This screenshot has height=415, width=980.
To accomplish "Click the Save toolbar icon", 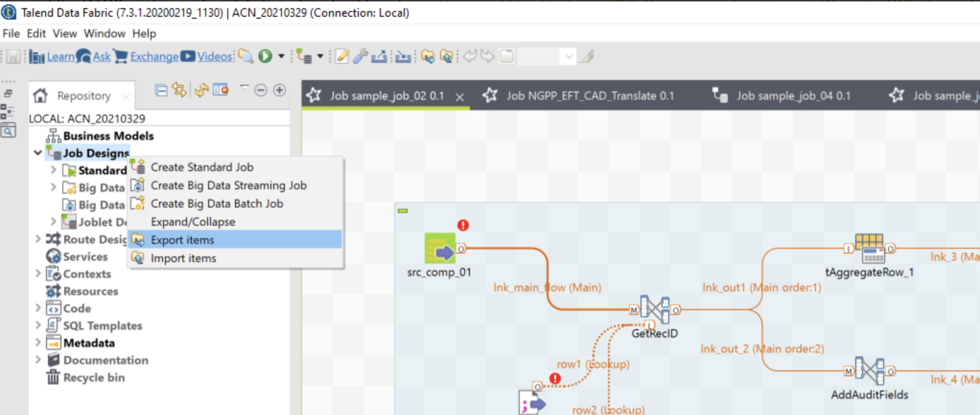I will pyautogui.click(x=13, y=57).
